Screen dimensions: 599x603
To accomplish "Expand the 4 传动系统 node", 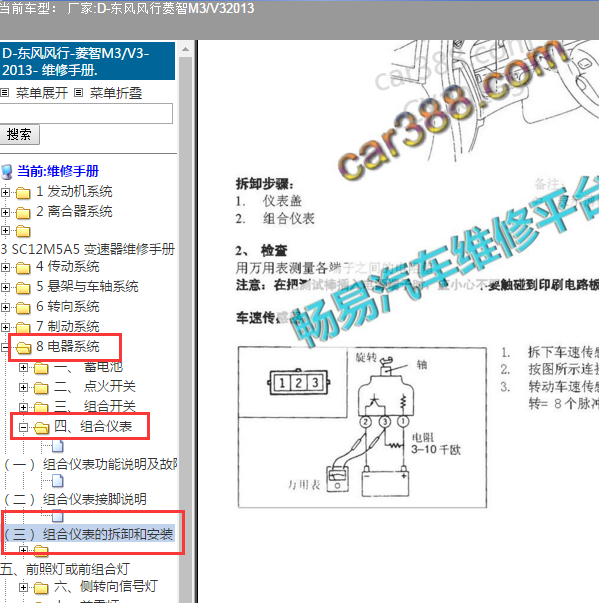I will pyautogui.click(x=5, y=267).
